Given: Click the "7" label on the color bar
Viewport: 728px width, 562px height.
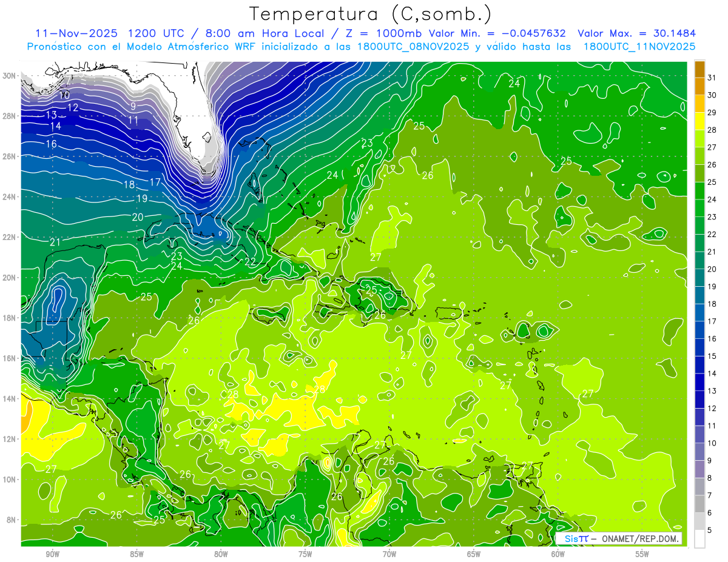Looking at the screenshot, I should click(710, 495).
